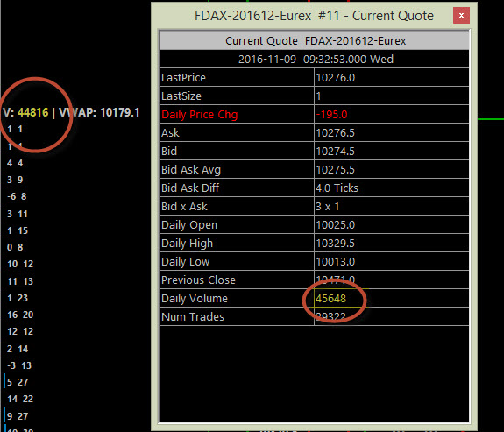Click the Num Trades label

coord(193,317)
